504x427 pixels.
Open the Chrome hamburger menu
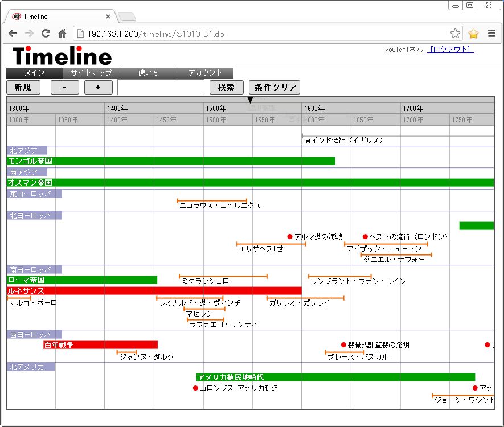(492, 34)
